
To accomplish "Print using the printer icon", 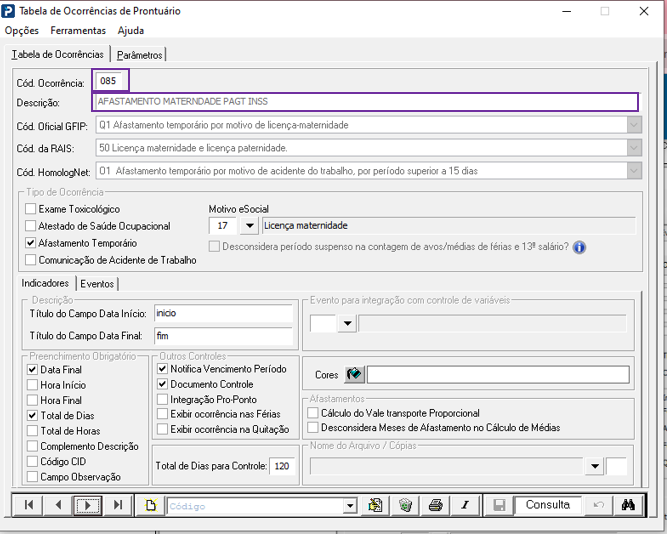I will coord(435,505).
